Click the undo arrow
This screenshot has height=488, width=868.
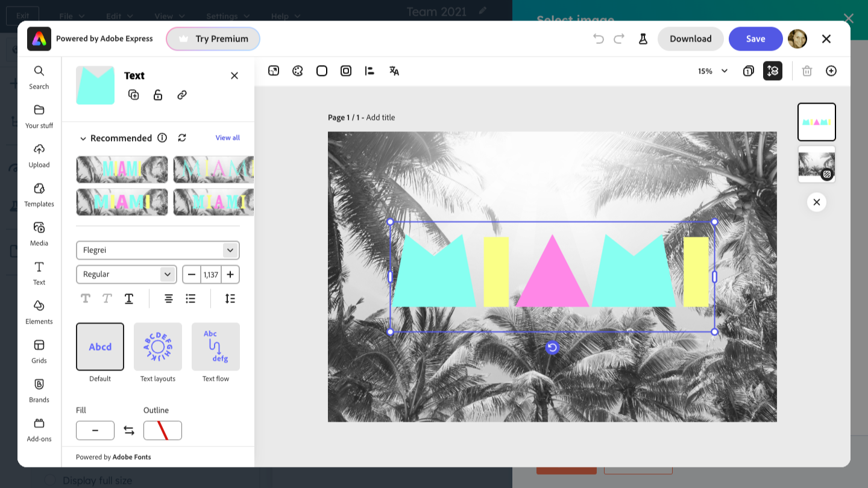598,39
